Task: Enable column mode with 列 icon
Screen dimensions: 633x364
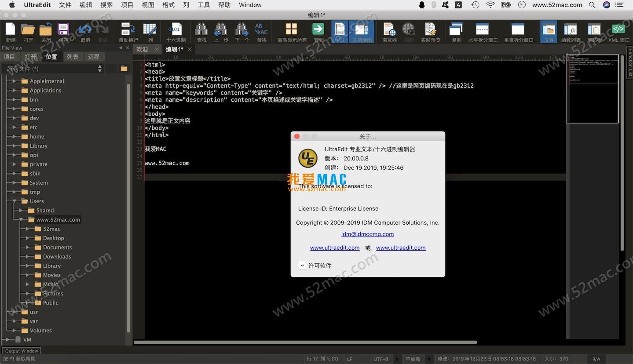Action: coord(150,32)
